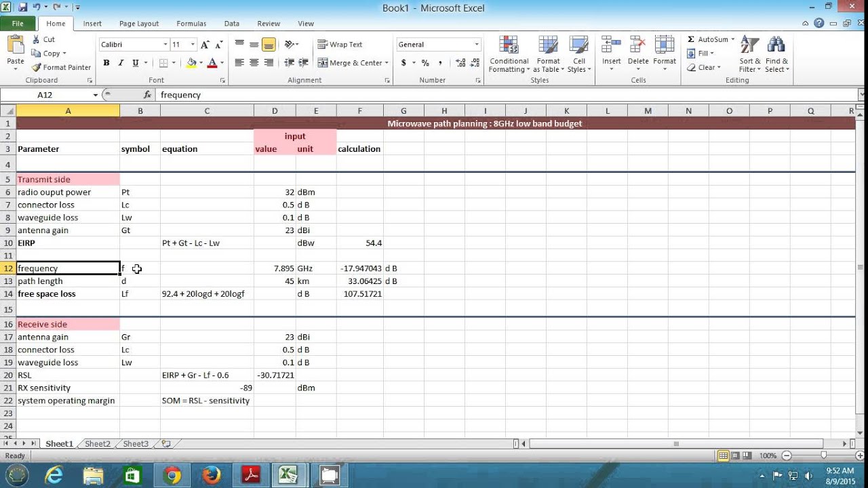The height and width of the screenshot is (488, 868).
Task: Click the Format cells icon
Action: click(x=665, y=45)
